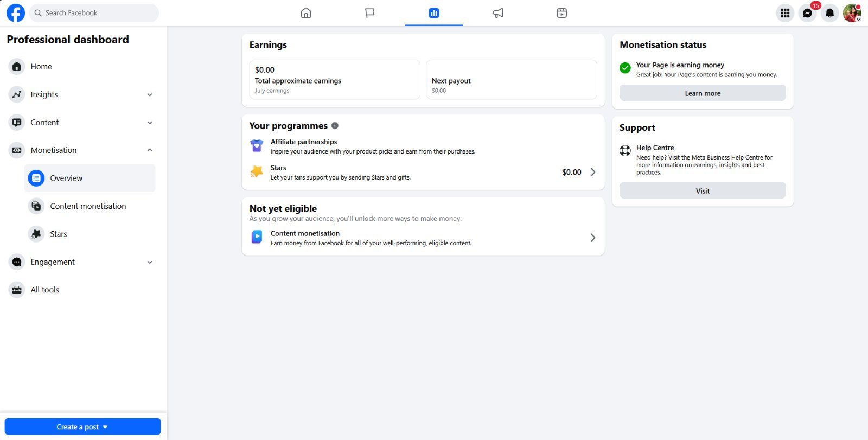Click the Your programmes info icon
The image size is (868, 440).
[335, 126]
